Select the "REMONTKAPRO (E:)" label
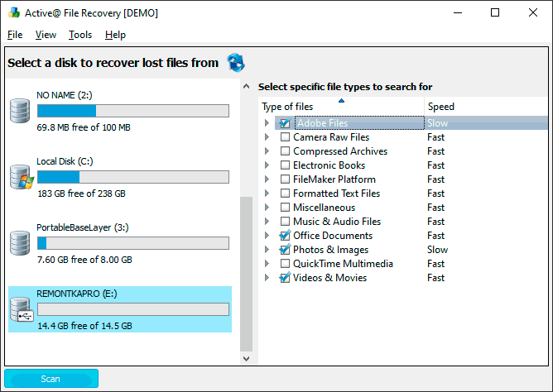 [77, 294]
